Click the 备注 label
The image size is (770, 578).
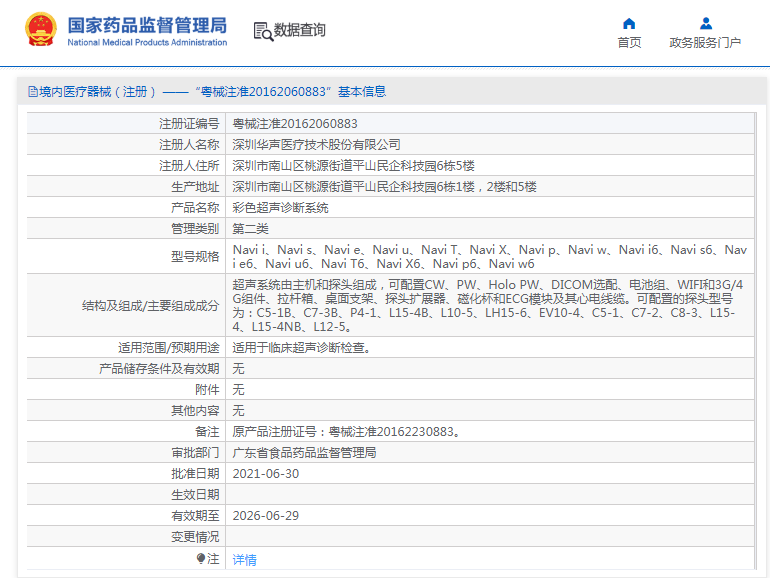tap(207, 432)
